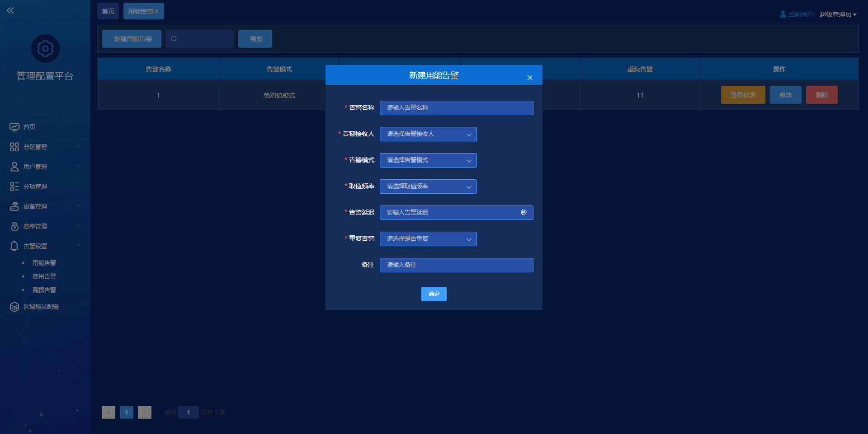The height and width of the screenshot is (434, 868).
Task: Expand the 分区管理 menu chevron
Action: pyautogui.click(x=79, y=146)
